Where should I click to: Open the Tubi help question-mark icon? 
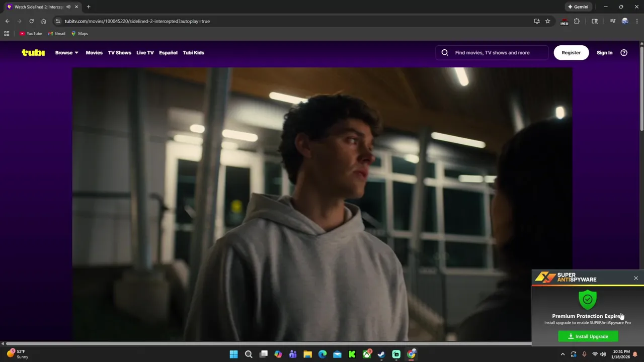click(x=624, y=52)
